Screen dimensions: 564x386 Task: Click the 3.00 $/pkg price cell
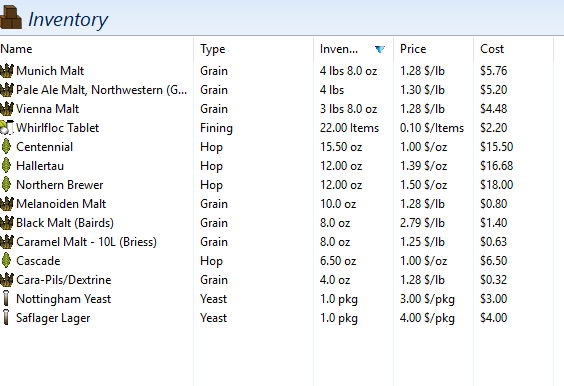(427, 299)
